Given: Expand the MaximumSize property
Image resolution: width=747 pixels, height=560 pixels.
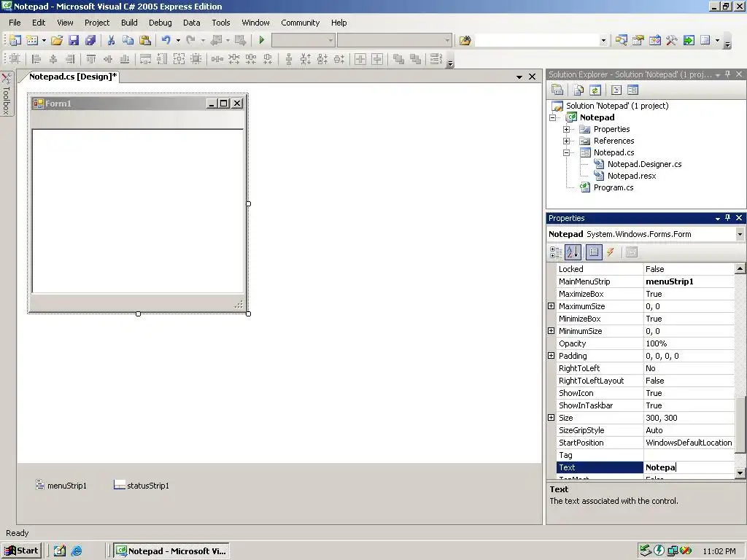Looking at the screenshot, I should click(551, 306).
